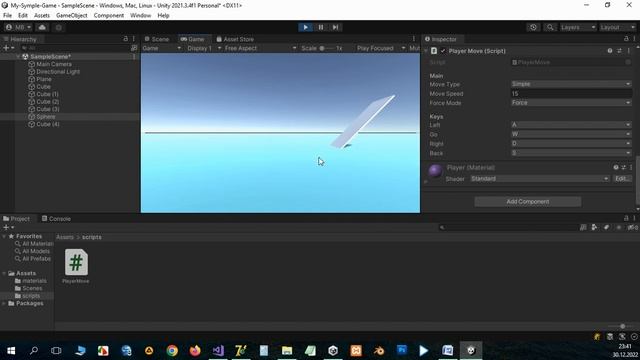Open the cloud services icon

42,27
